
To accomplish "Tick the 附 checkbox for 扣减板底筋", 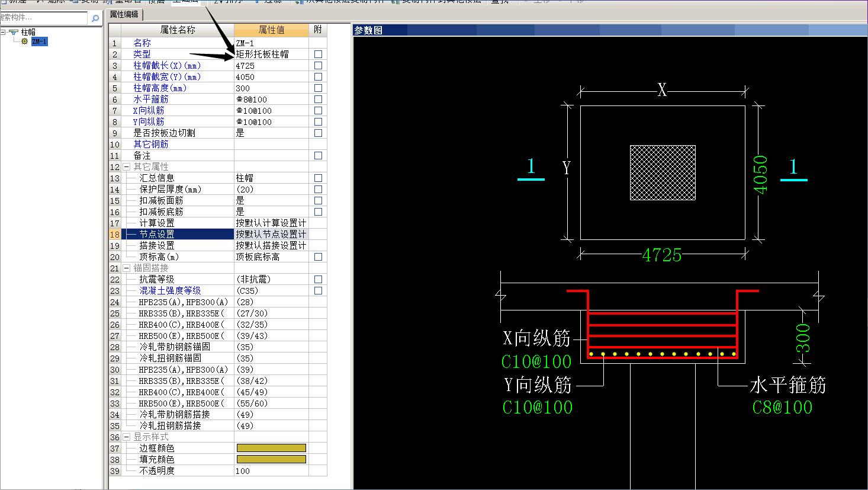I will [318, 212].
